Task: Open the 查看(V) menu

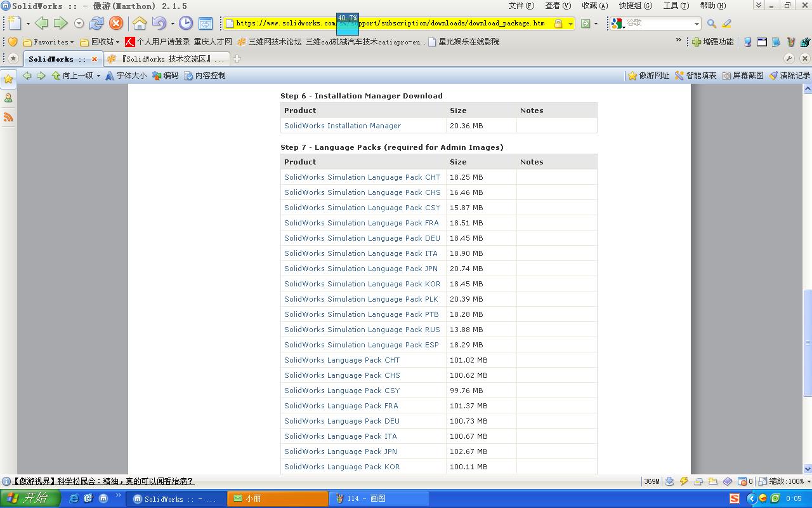Action: 558,6
